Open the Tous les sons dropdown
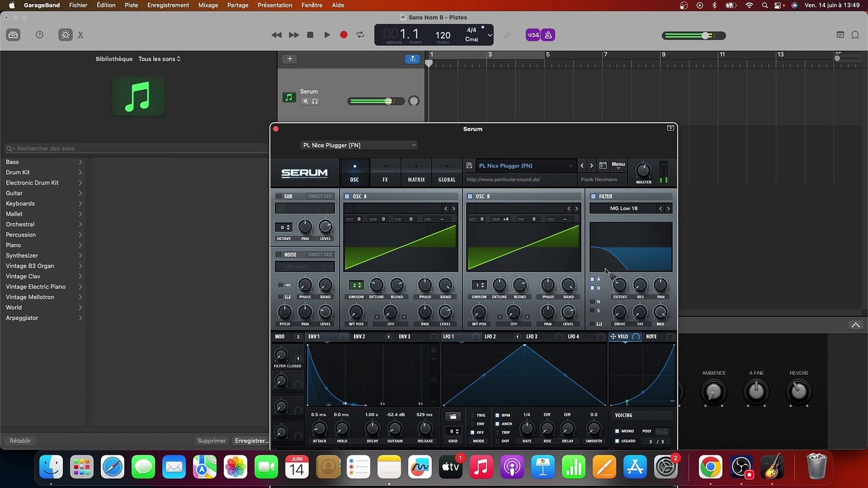This screenshot has width=868, height=488. pyautogui.click(x=159, y=59)
